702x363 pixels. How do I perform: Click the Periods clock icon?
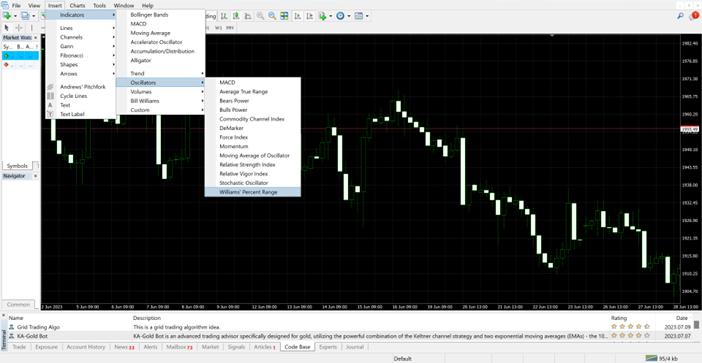(340, 16)
